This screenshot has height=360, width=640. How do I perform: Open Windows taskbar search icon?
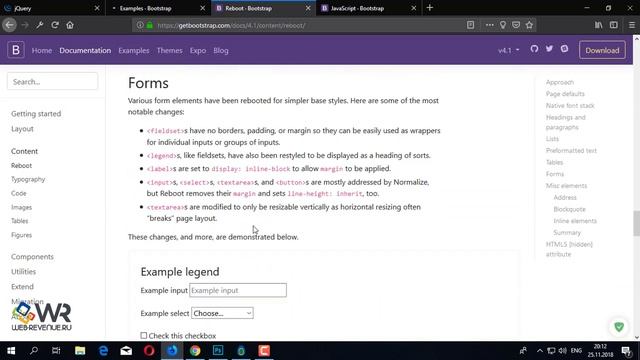tap(34, 351)
